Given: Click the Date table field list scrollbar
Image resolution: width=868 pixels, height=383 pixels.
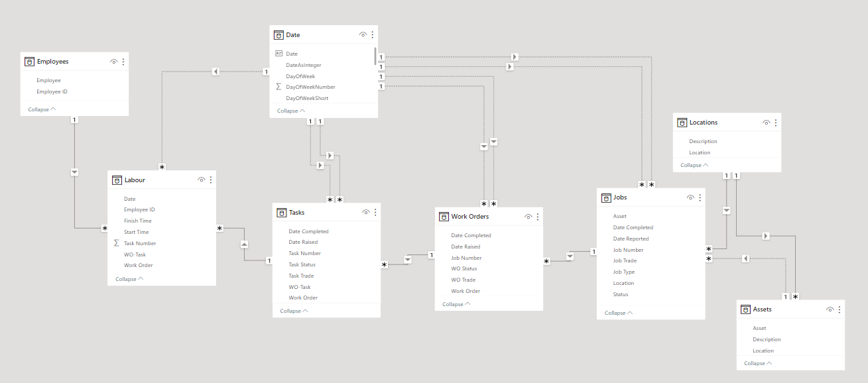Looking at the screenshot, I should pyautogui.click(x=375, y=56).
